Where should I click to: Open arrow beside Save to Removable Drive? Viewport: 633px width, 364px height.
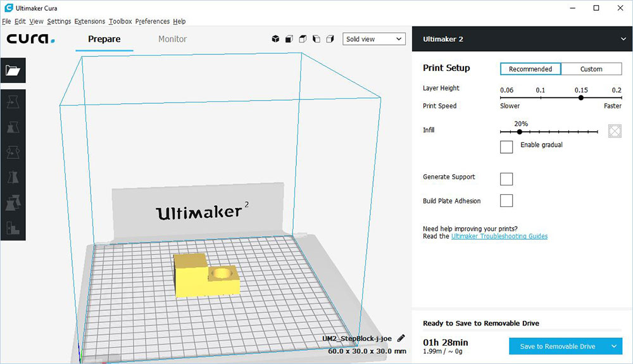(x=613, y=346)
